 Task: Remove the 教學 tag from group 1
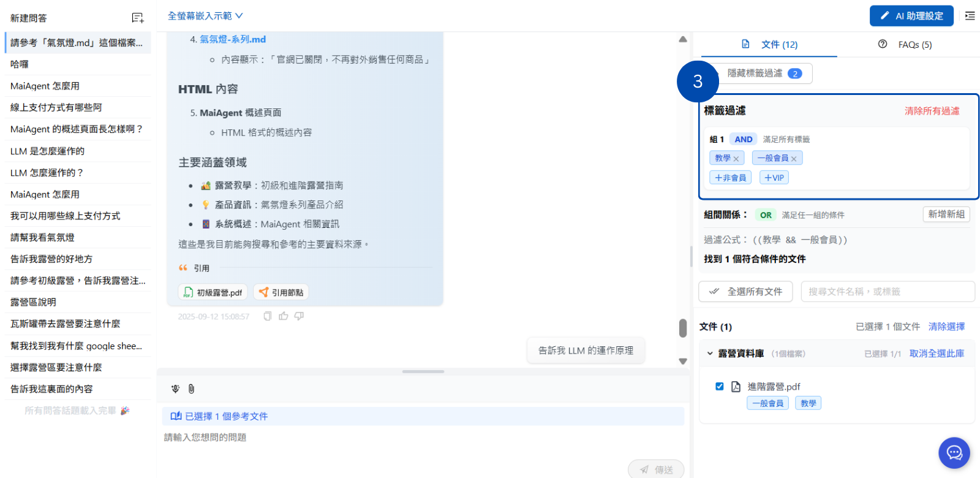[736, 159]
